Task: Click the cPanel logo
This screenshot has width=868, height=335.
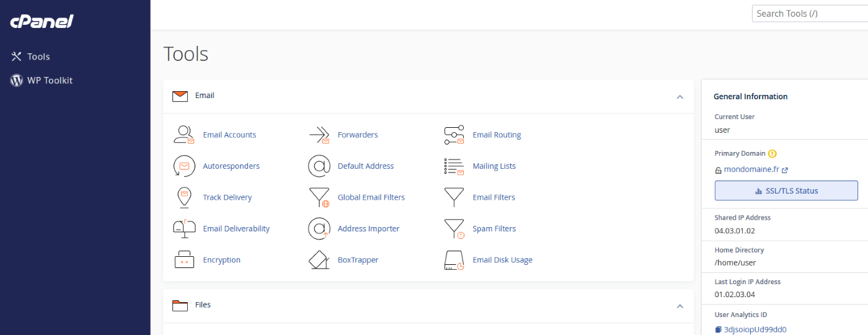Action: (x=42, y=22)
